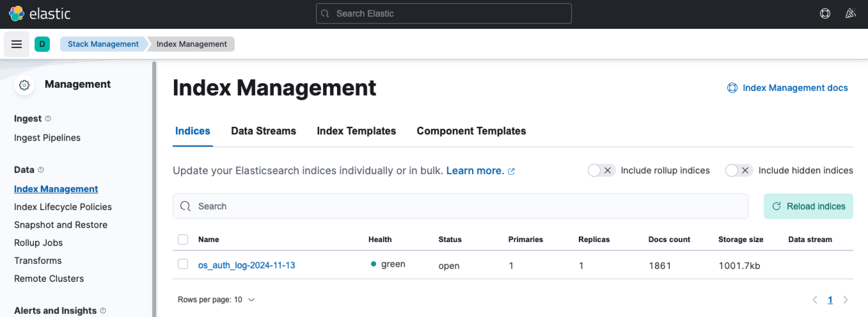Expand the Rows per page dropdown

(216, 300)
